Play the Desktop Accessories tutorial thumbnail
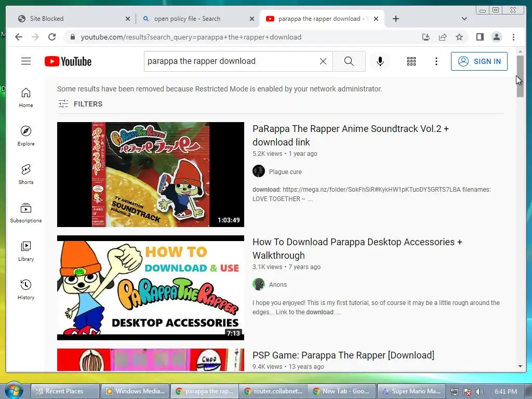The image size is (532, 399). 150,288
